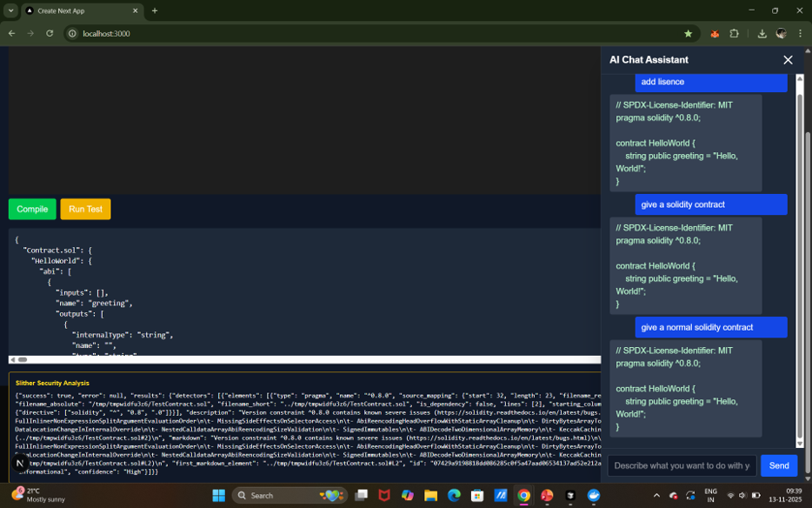The image size is (812, 508).
Task: Click the chat panel scroll-down arrow
Action: pyautogui.click(x=800, y=444)
